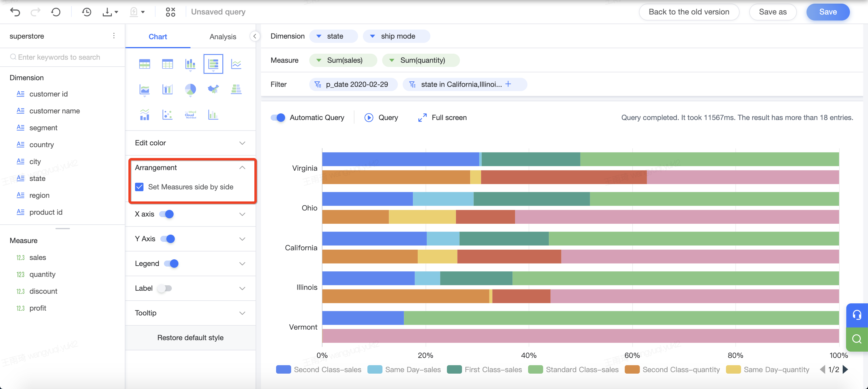This screenshot has width=868, height=389.
Task: Expand the Y Axis settings chevron
Action: [x=242, y=239]
